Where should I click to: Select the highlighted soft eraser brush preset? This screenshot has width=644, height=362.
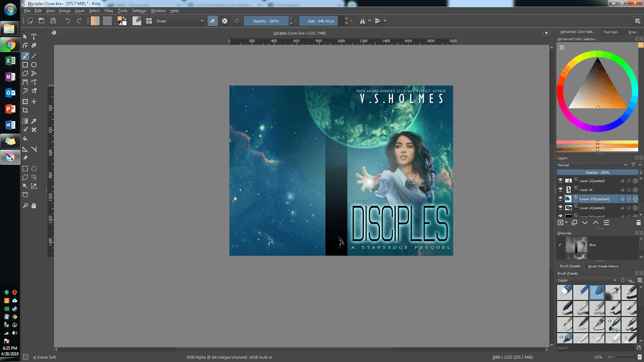pos(597,292)
